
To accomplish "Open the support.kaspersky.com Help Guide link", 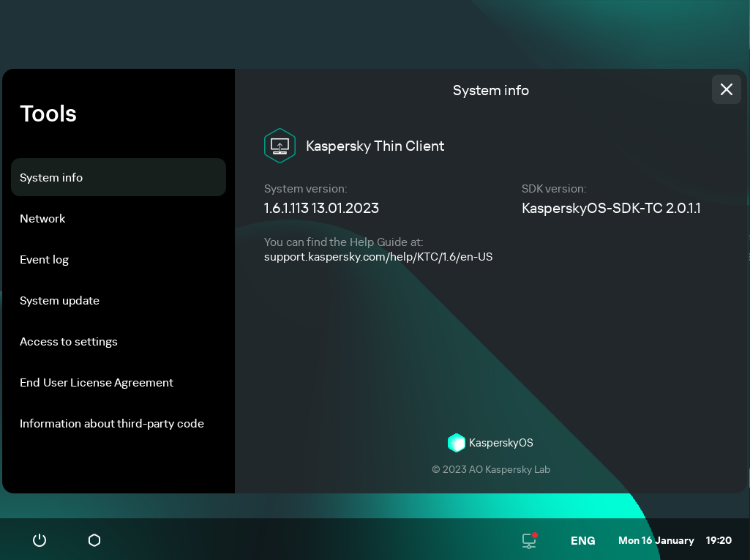I will pos(378,256).
